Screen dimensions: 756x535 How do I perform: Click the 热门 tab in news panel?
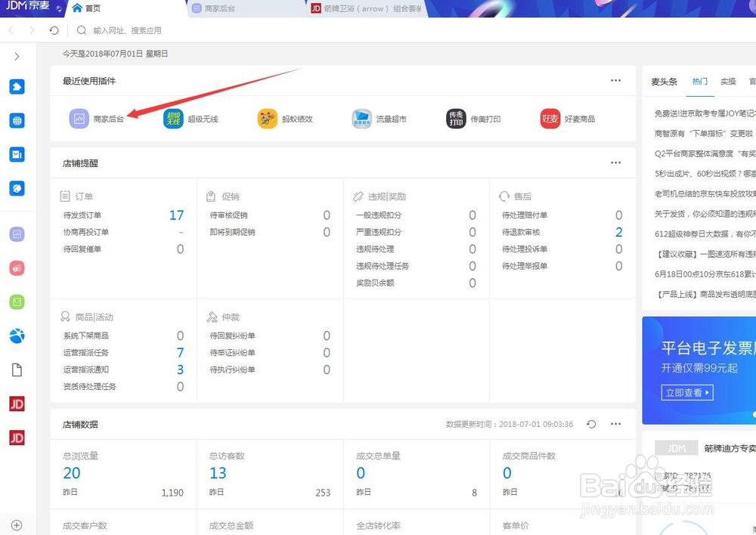click(x=699, y=82)
